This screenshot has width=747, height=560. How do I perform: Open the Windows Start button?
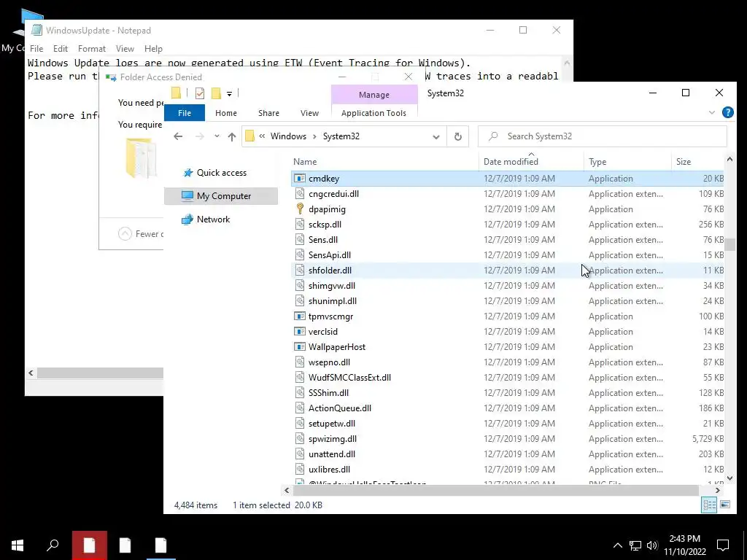point(18,545)
